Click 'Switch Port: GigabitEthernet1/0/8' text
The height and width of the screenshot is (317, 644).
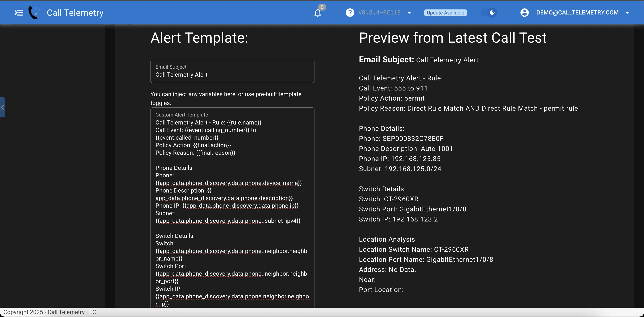click(x=413, y=209)
